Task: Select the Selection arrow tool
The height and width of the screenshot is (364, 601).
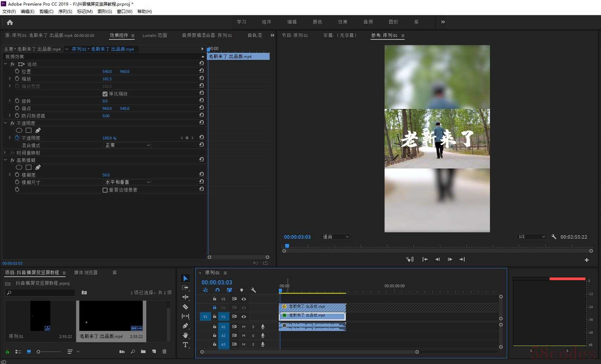Action: coord(185,278)
